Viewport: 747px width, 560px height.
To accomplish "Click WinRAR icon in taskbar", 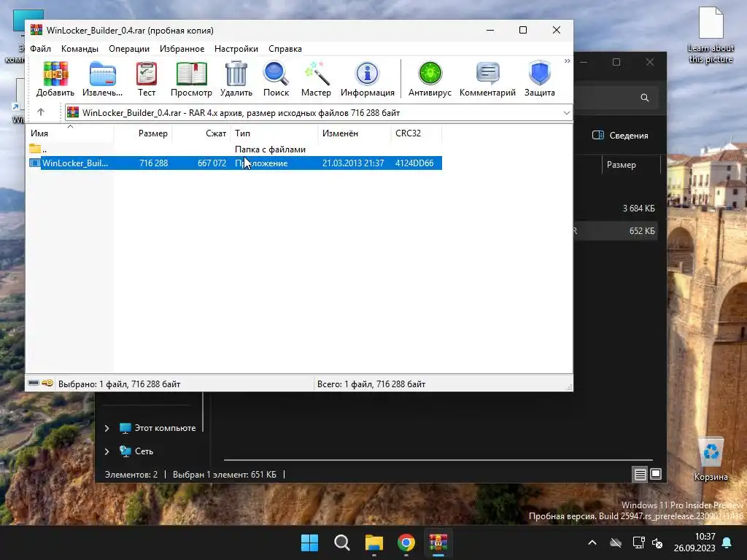I will point(438,542).
